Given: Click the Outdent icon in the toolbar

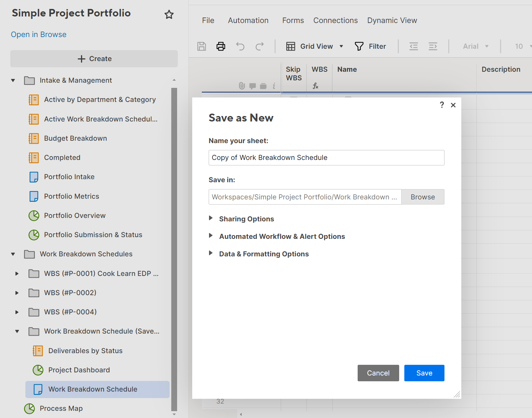Looking at the screenshot, I should (x=414, y=46).
